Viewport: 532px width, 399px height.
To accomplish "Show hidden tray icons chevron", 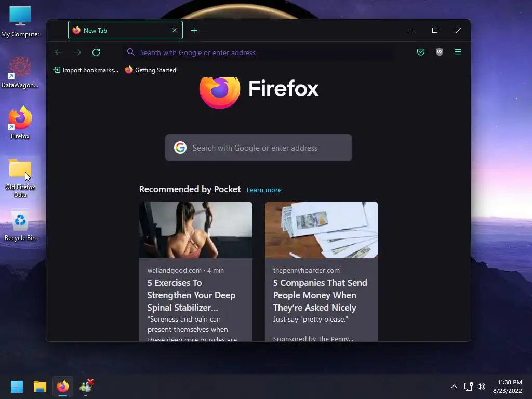I will (x=454, y=387).
